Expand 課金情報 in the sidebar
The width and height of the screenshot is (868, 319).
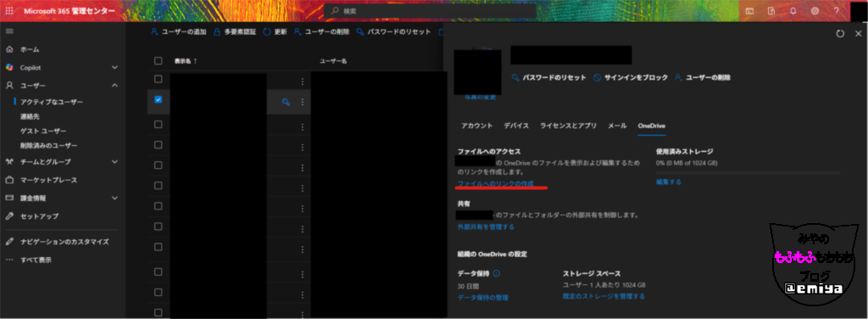click(x=114, y=198)
